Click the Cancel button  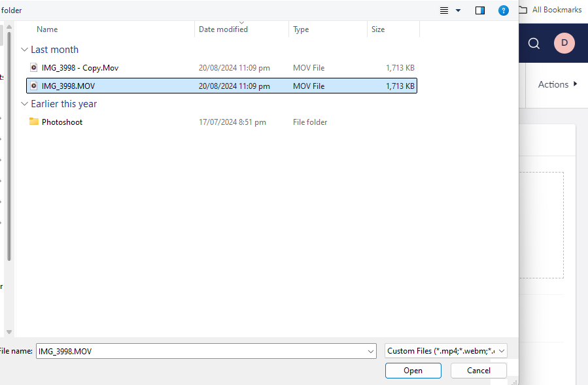coord(479,371)
